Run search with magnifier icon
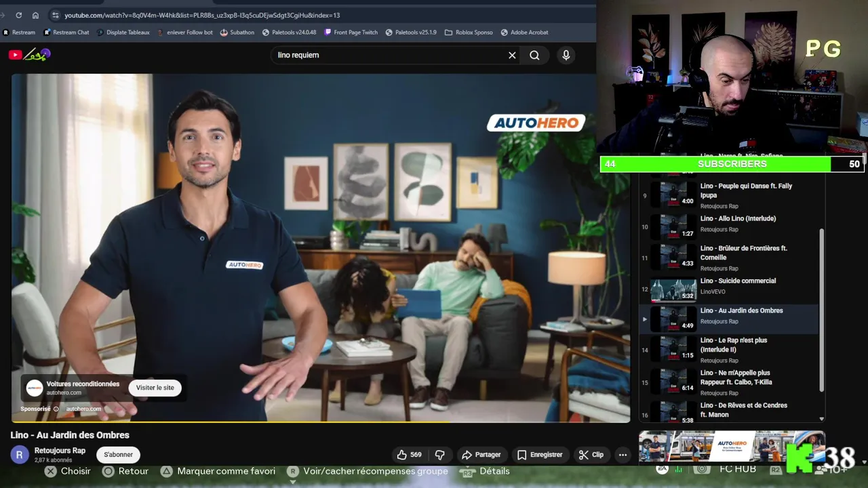Image resolution: width=868 pixels, height=488 pixels. (534, 55)
